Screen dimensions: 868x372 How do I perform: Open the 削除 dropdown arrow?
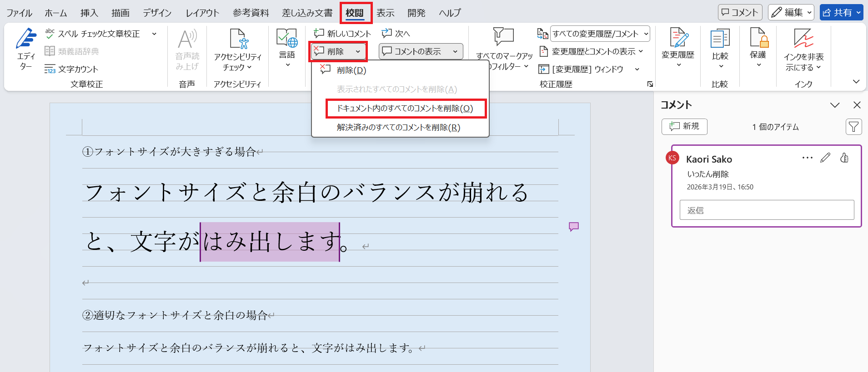(x=358, y=51)
